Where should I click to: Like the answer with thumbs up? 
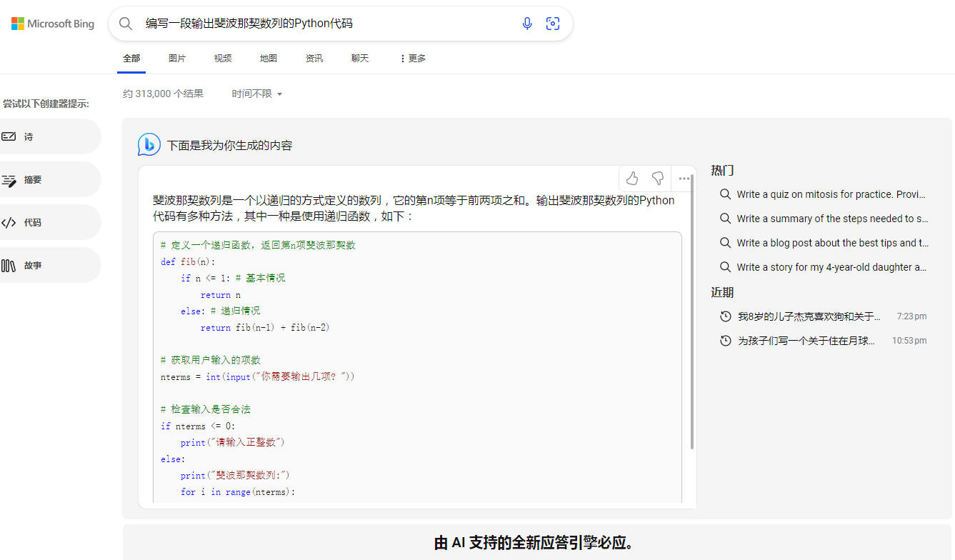point(631,179)
